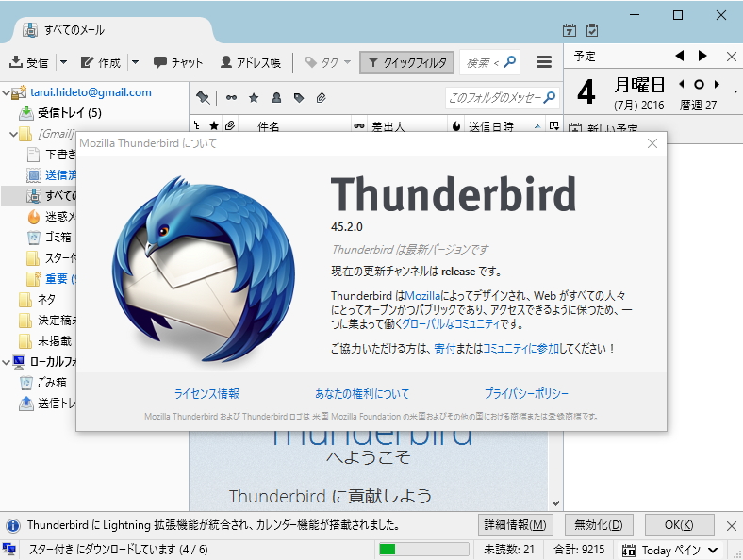Select the ネタ folder

click(x=37, y=300)
